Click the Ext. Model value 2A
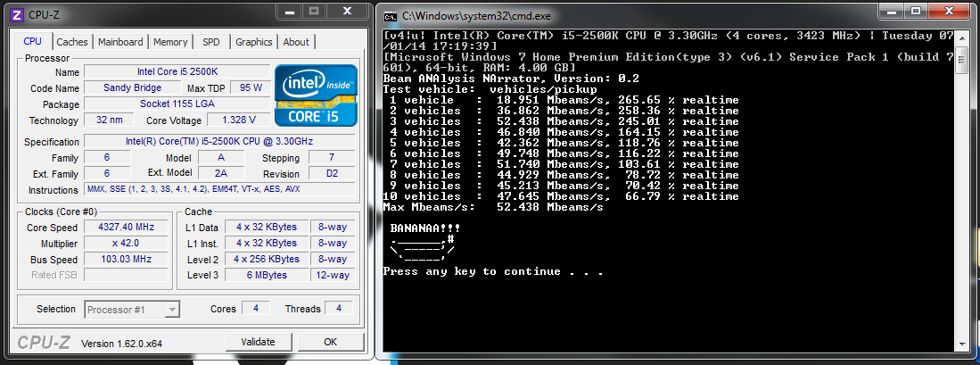The image size is (980, 365). (x=221, y=173)
